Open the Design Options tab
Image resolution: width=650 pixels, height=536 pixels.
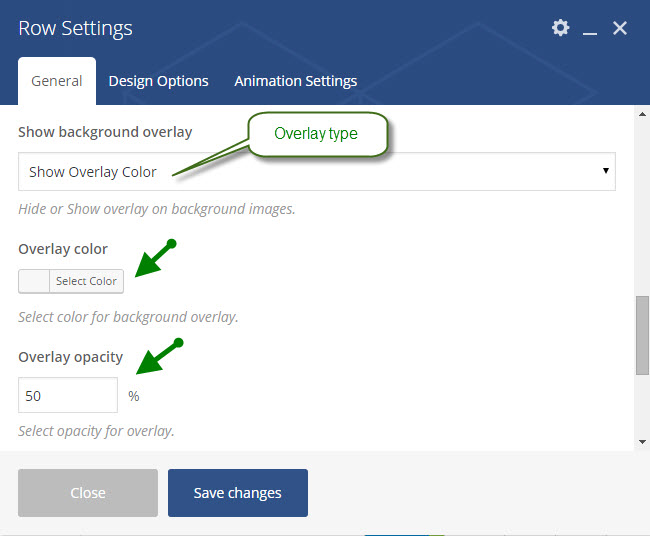pos(158,81)
